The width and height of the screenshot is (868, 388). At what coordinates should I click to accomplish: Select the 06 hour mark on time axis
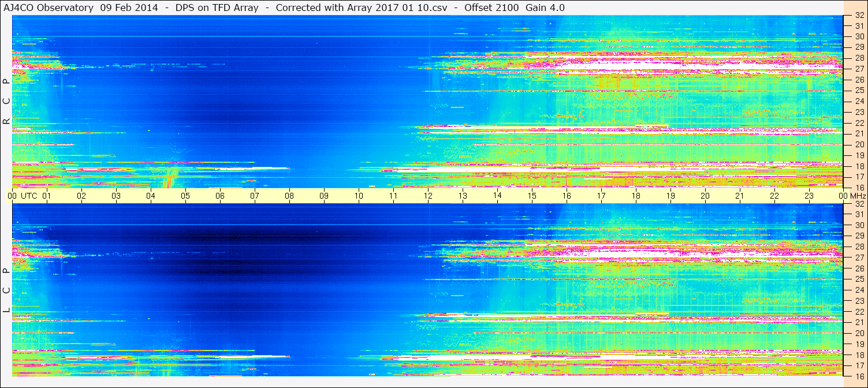[220, 196]
